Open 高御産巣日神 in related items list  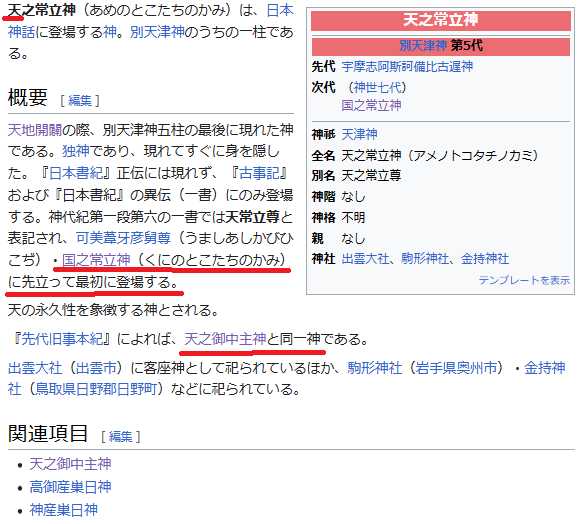pyautogui.click(x=70, y=487)
